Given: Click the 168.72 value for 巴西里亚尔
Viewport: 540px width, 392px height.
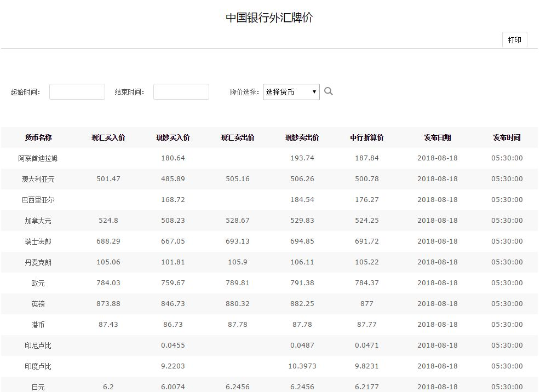Looking at the screenshot, I should 173,200.
